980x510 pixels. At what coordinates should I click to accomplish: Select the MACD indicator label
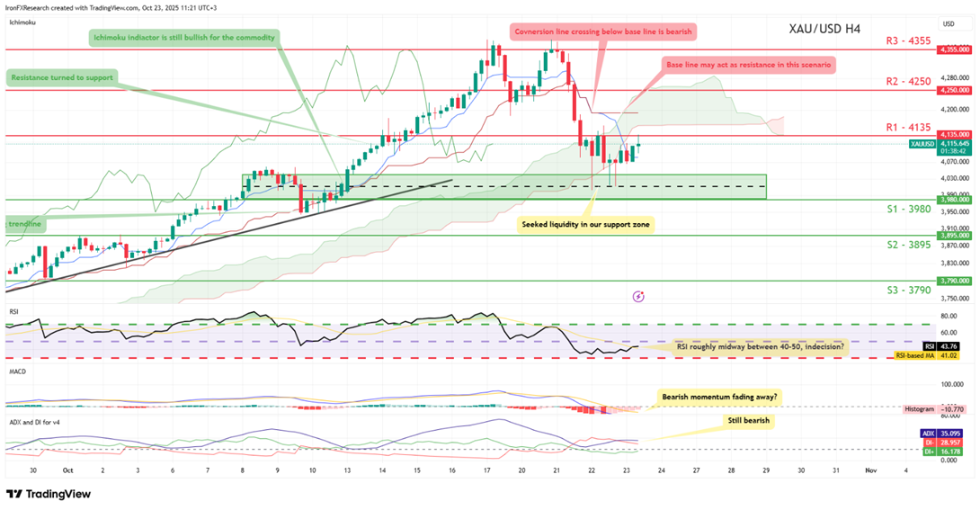[x=15, y=371]
